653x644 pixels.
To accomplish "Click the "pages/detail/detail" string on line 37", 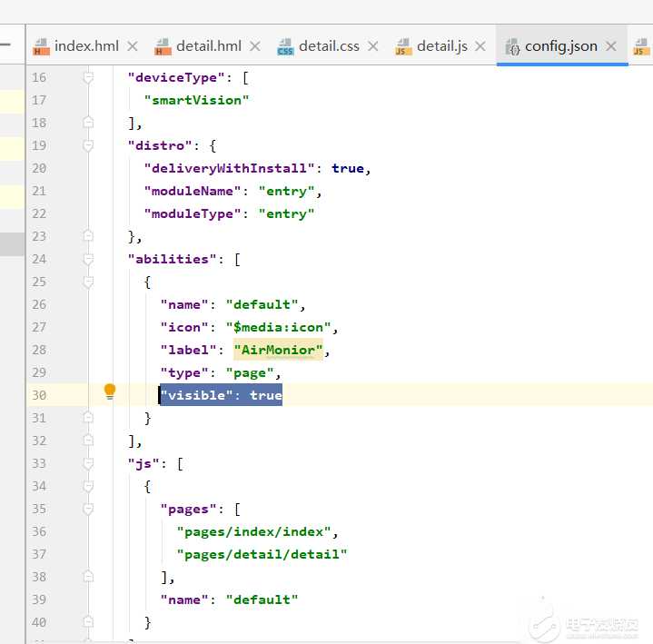I will (262, 554).
